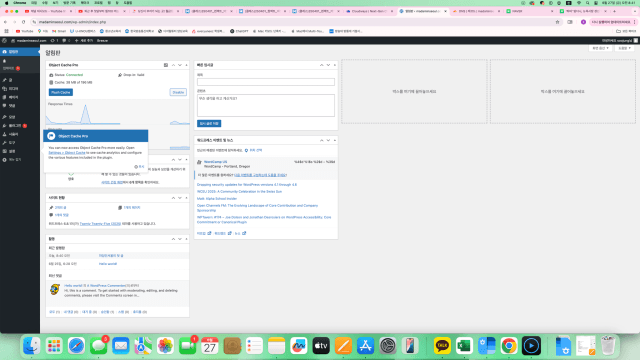Viewport: 640px width, 360px height.
Task: Open the bookmarks bar apps grid icon
Action: [x=6, y=31]
